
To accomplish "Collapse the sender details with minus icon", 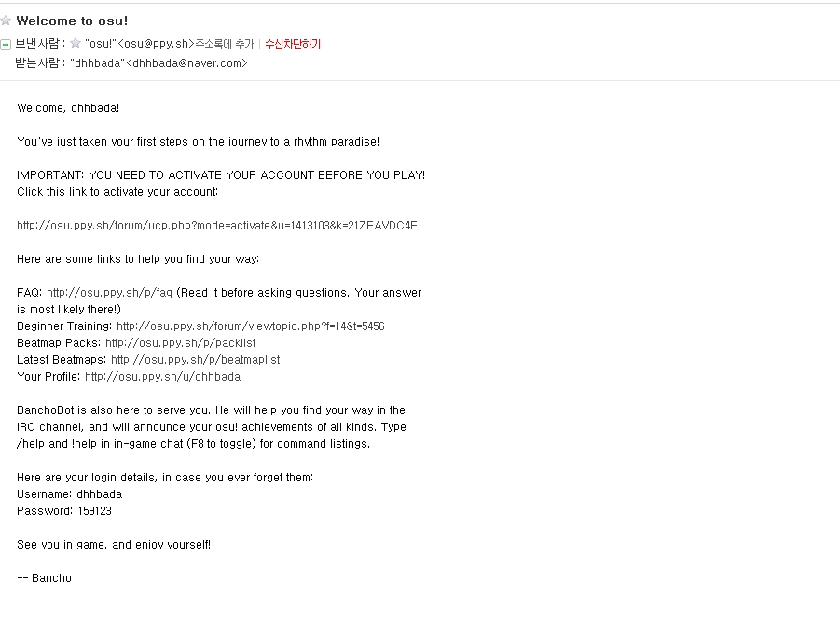I will (x=6, y=44).
